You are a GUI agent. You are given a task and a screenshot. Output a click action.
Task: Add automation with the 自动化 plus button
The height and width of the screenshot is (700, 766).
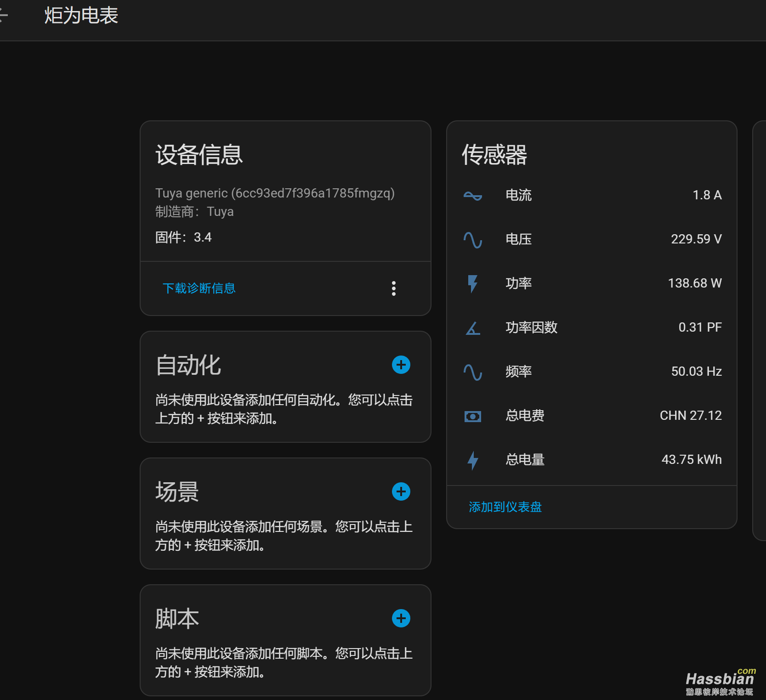401,365
